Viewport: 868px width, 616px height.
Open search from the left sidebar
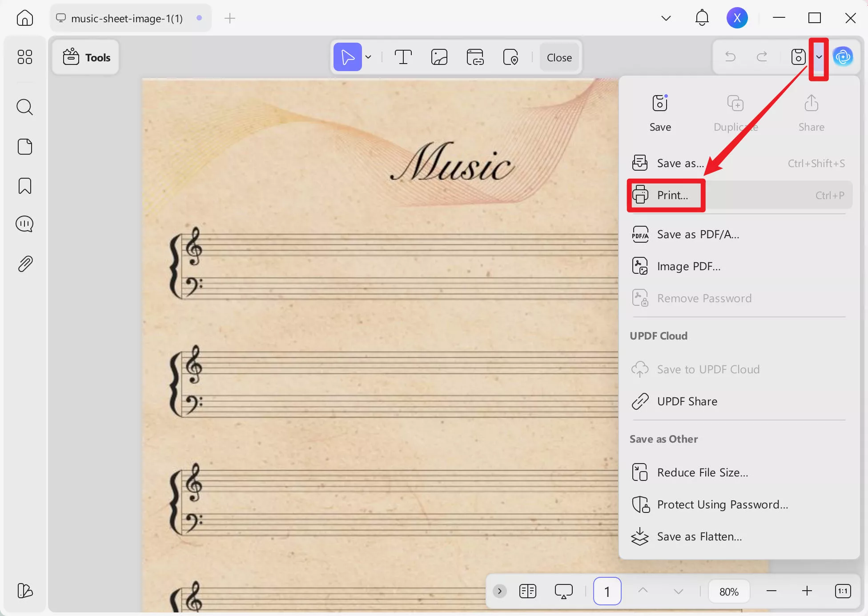tap(24, 107)
